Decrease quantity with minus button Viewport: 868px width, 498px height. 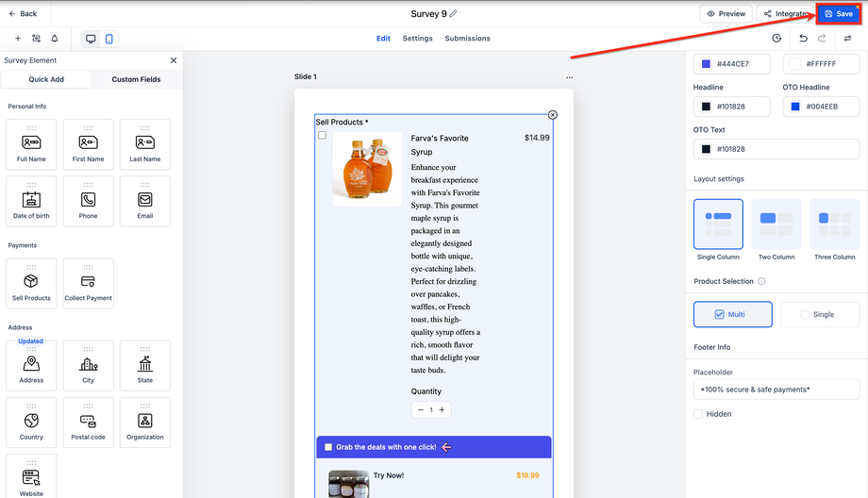(x=421, y=410)
